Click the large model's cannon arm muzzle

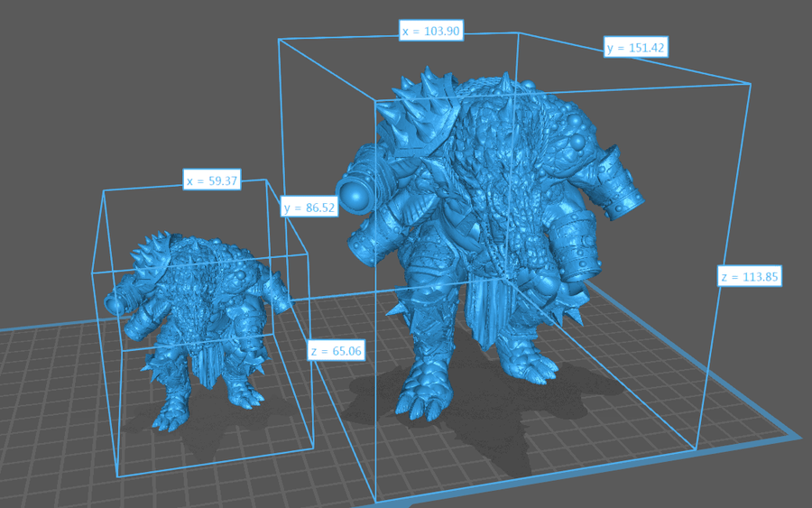[354, 193]
